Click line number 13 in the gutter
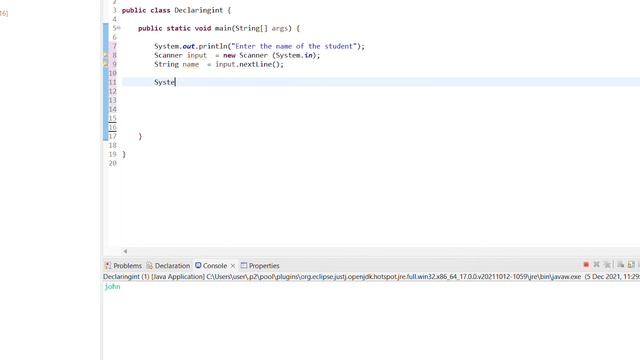Viewport: 640px width, 360px height. pyautogui.click(x=113, y=100)
